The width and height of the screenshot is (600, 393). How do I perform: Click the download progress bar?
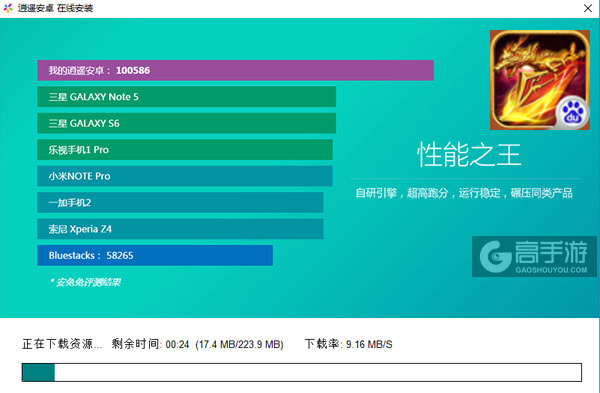(x=302, y=372)
